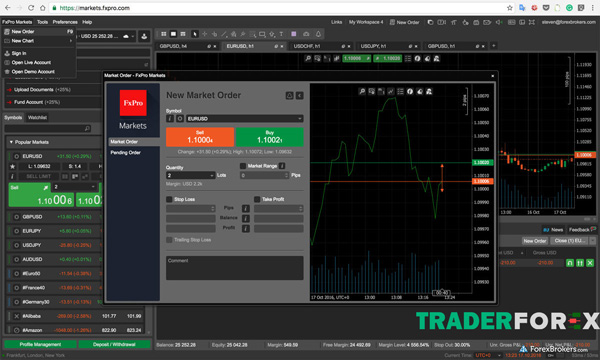
Task: Click the browser reload button
Action: click(31, 8)
